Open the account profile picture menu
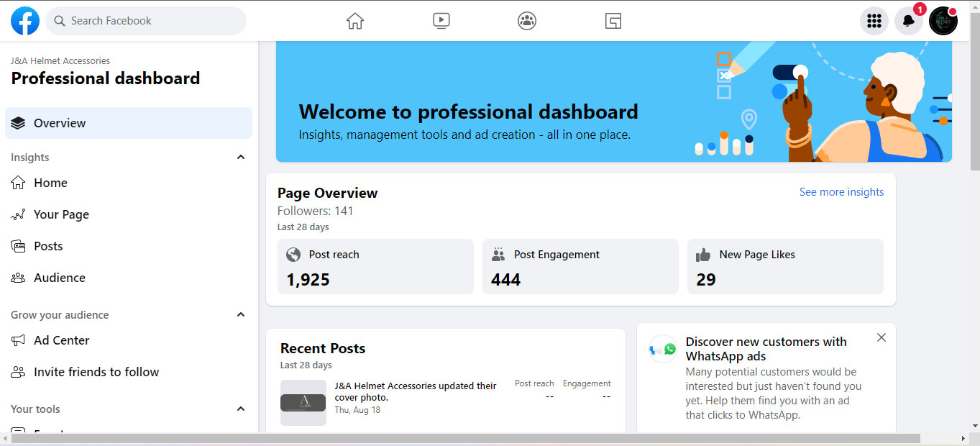 [943, 21]
